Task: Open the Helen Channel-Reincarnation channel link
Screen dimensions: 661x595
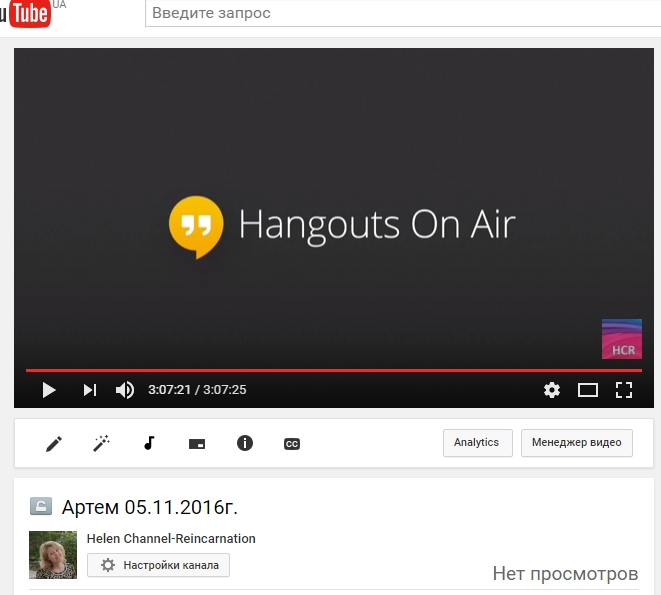Action: pyautogui.click(x=171, y=538)
